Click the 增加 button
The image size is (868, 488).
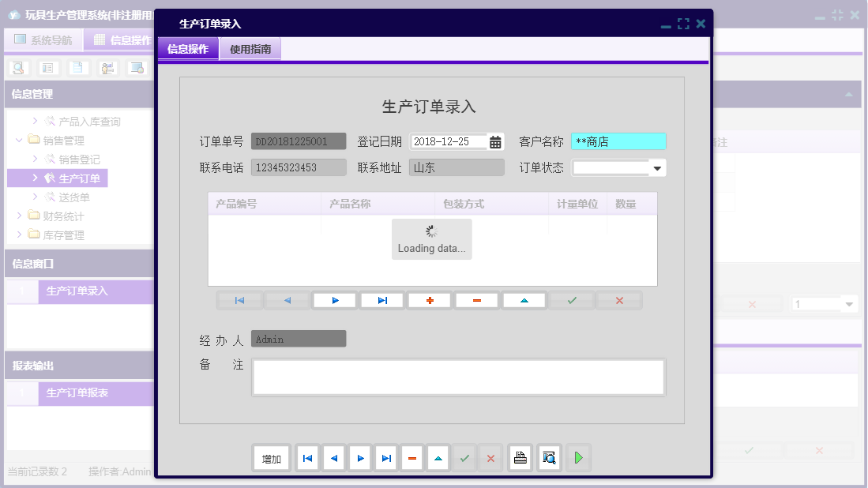point(271,457)
